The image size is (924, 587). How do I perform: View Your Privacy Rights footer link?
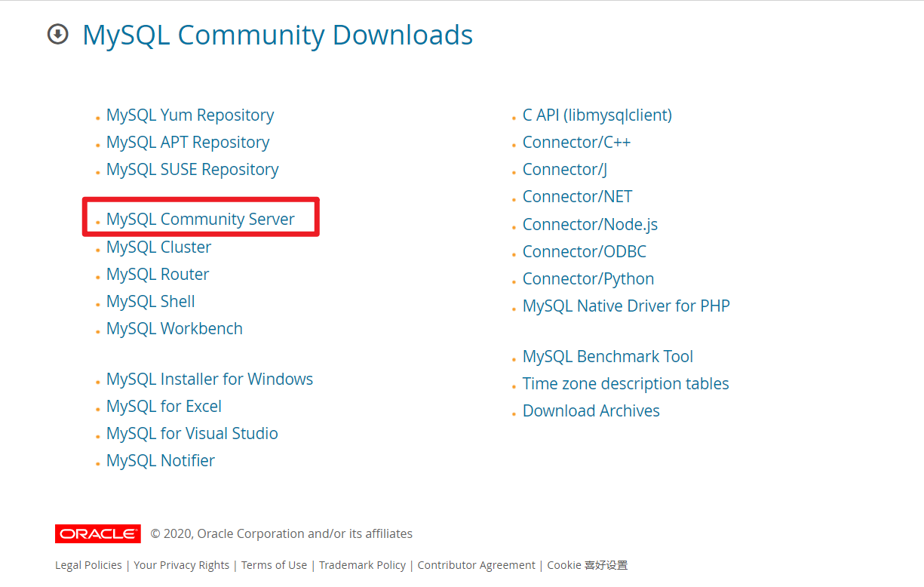click(x=182, y=565)
